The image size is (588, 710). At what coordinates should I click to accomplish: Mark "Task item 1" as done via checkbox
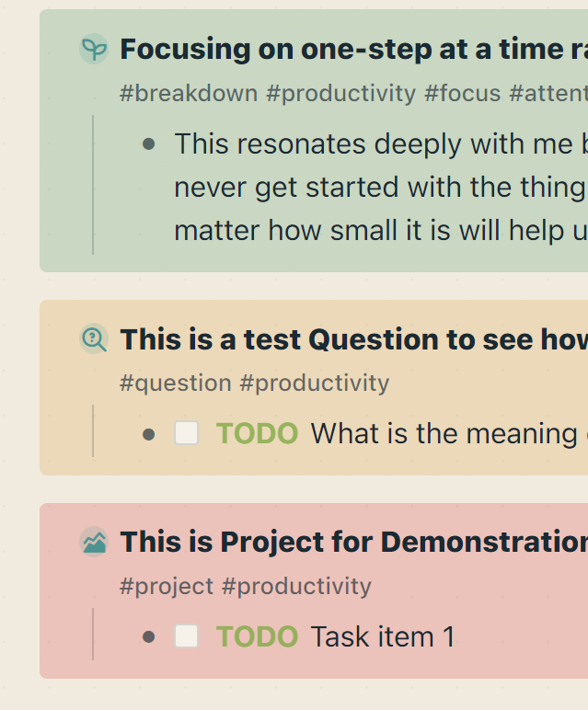coord(187,636)
